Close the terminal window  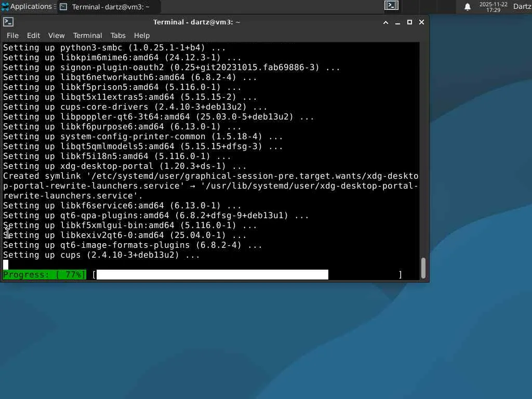click(421, 22)
